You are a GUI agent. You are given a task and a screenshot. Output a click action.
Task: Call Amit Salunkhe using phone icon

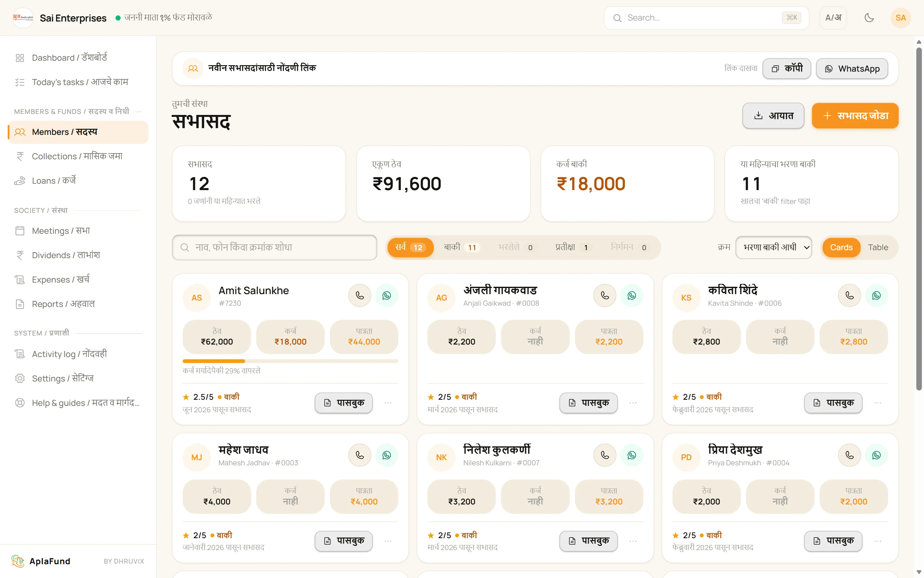point(359,295)
